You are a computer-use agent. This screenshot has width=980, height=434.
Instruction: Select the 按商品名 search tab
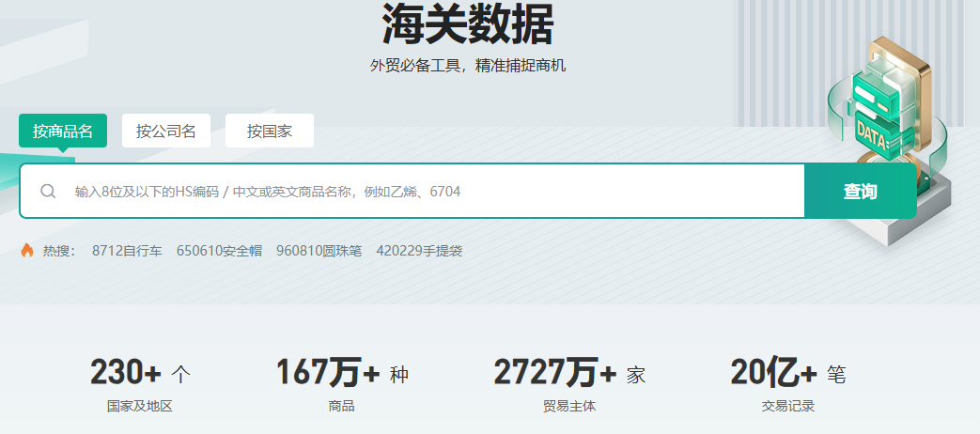tap(63, 131)
